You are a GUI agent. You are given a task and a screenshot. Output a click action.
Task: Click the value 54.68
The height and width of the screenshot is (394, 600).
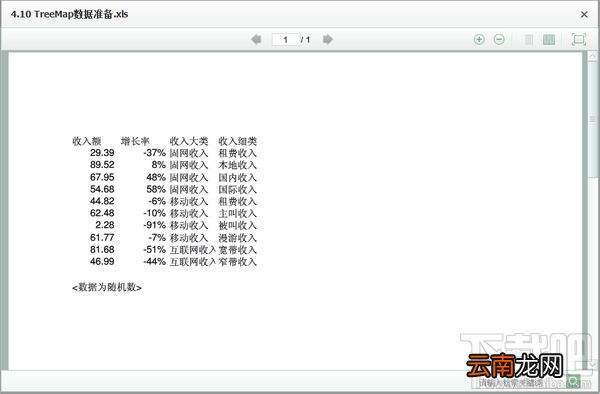click(102, 189)
